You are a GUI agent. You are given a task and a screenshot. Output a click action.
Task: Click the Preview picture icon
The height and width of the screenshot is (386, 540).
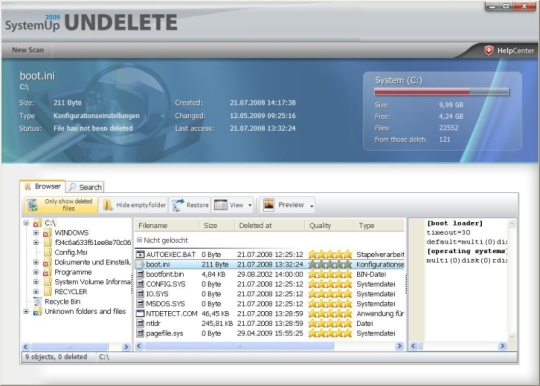pyautogui.click(x=269, y=205)
